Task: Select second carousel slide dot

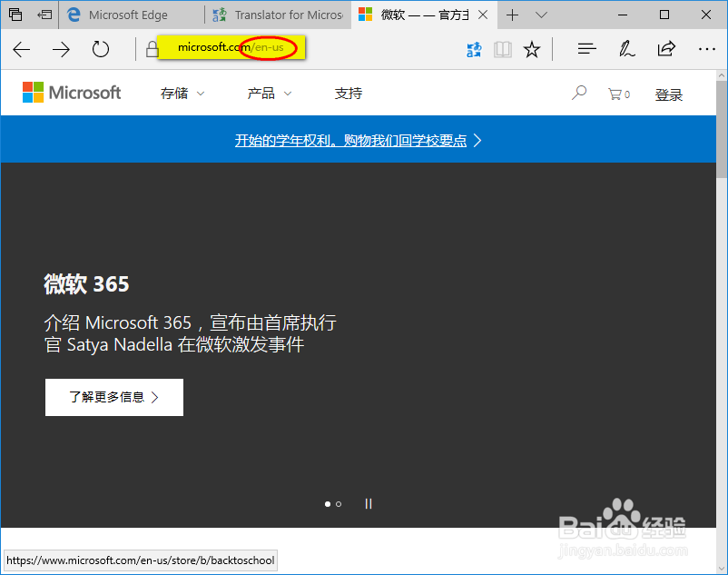Action: (x=339, y=504)
